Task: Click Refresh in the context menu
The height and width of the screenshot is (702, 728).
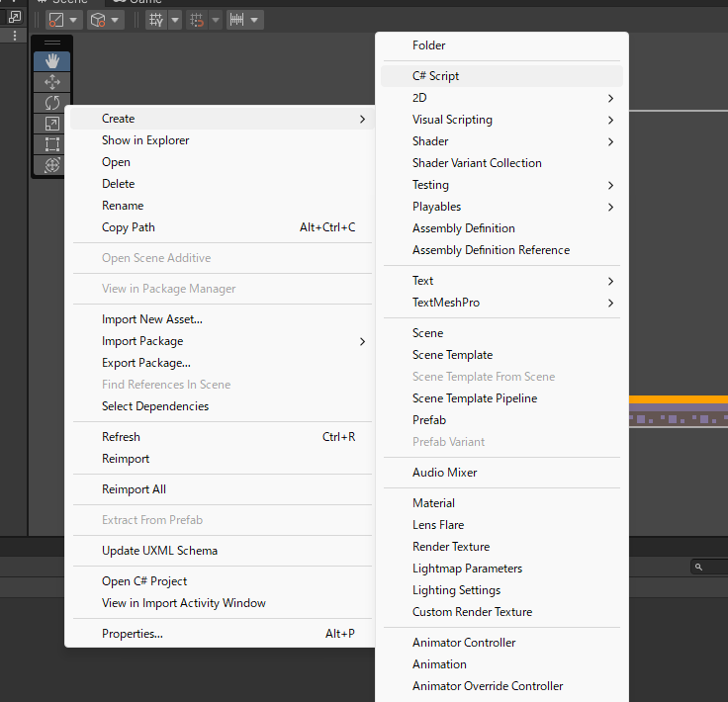Action: (222, 438)
